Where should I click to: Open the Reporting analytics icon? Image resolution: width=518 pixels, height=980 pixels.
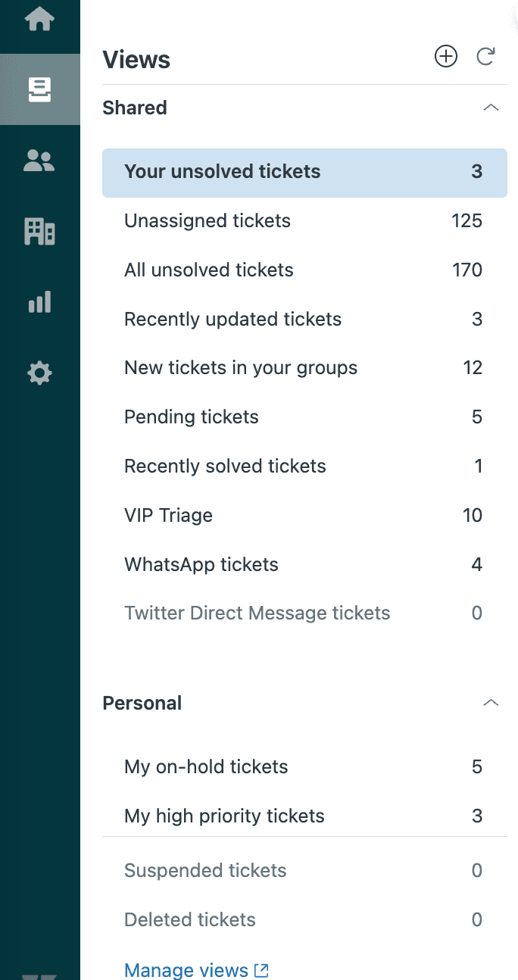click(39, 301)
